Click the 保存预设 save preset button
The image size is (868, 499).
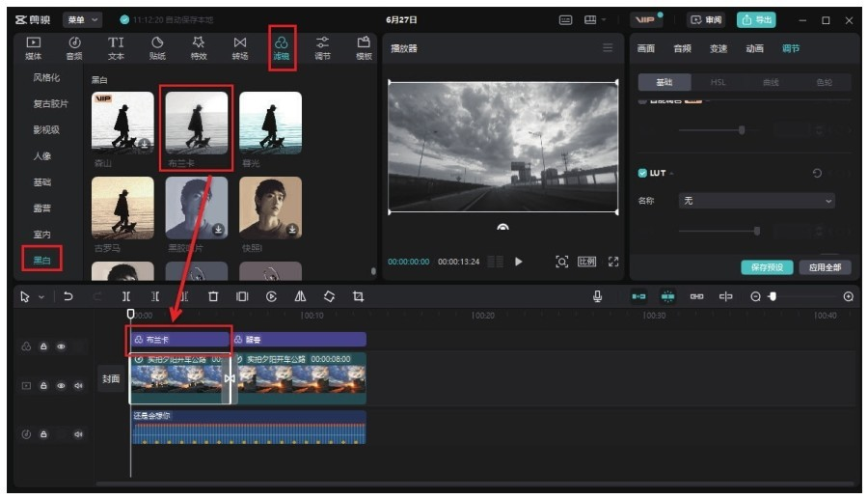767,267
